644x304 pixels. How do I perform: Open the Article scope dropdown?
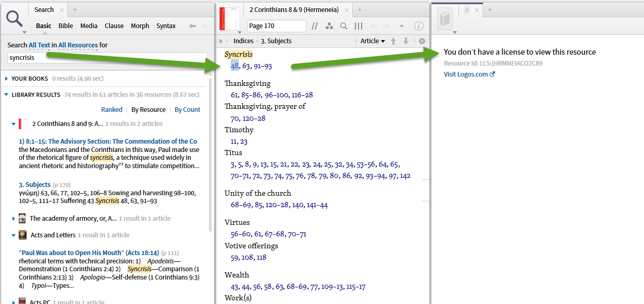click(x=373, y=41)
